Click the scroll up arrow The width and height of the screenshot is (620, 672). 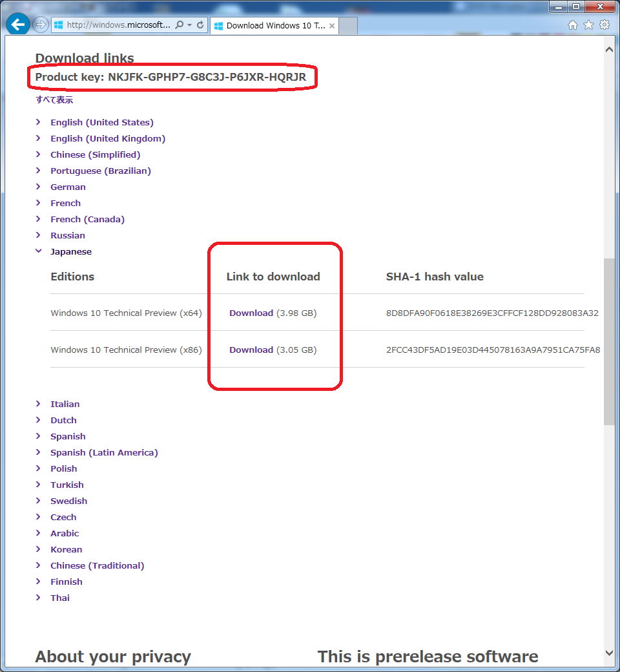coord(609,49)
